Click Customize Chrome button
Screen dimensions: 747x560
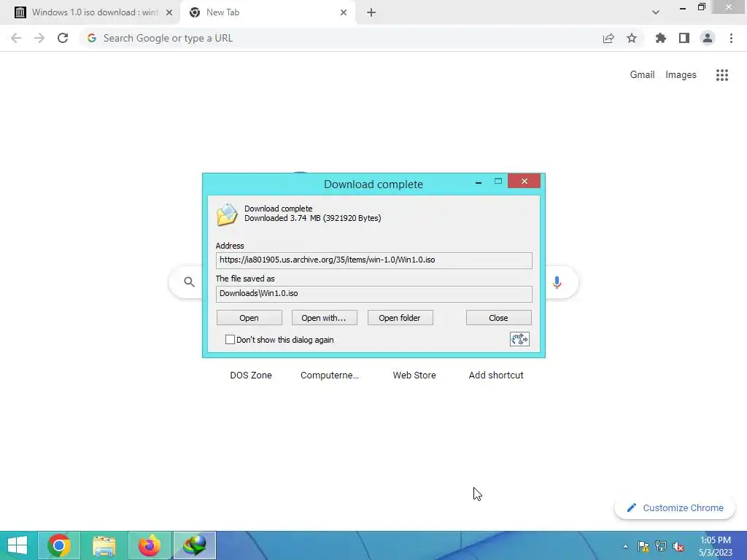[675, 507]
